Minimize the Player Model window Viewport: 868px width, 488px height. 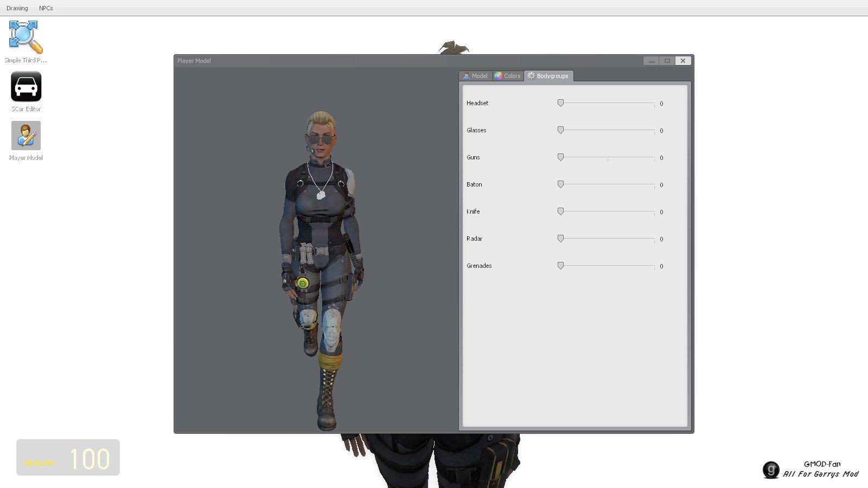pos(651,61)
